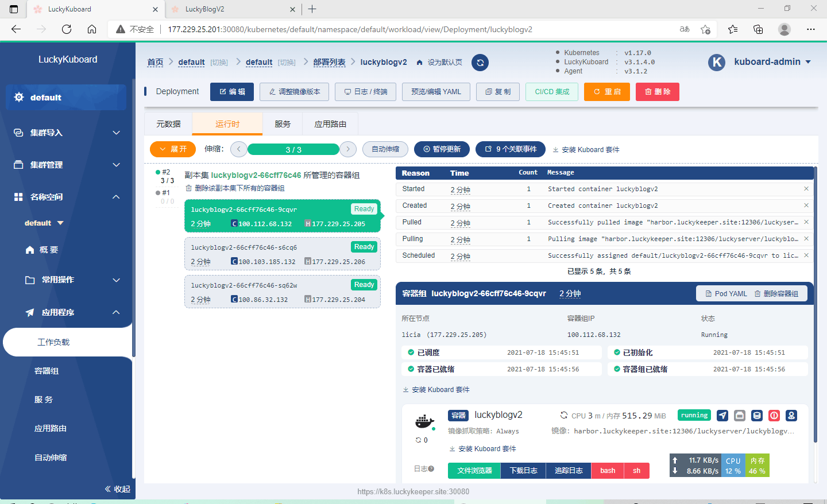Viewport: 827px width, 504px height.
Task: Dismiss the Scheduled event row
Action: point(806,255)
